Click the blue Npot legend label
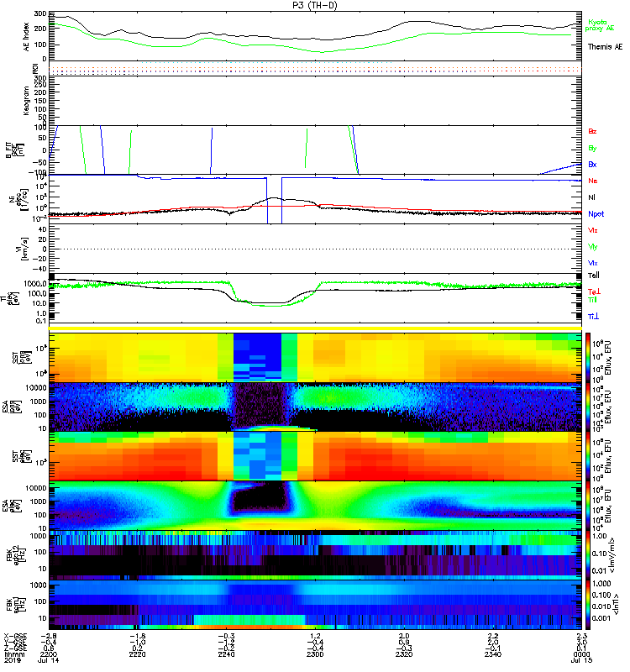 [596, 214]
